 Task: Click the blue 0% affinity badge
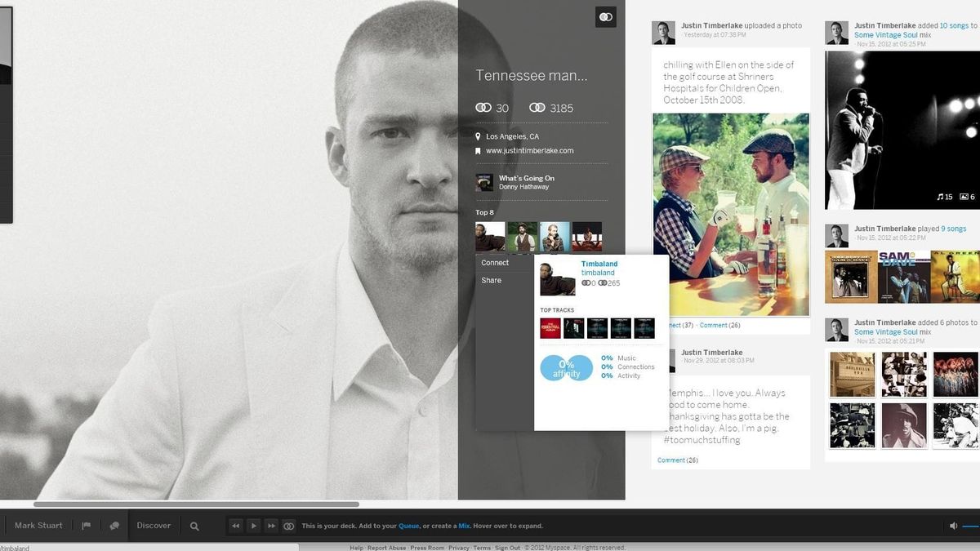(566, 368)
